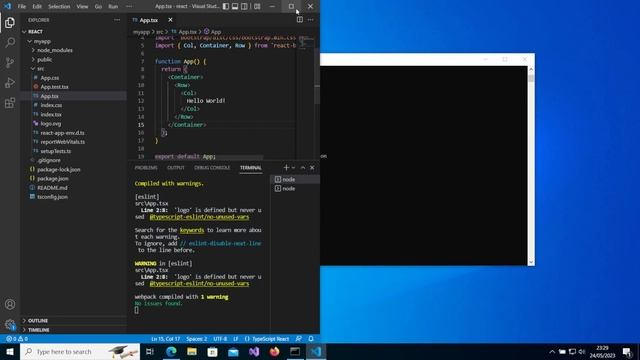Image resolution: width=640 pixels, height=360 pixels.
Task: Show more menu items ellipsis
Action: click(129, 7)
